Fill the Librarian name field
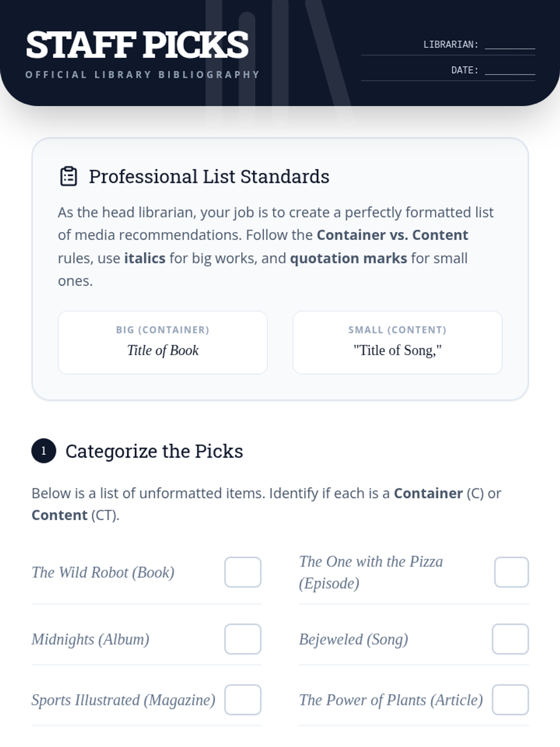The image size is (560, 747). pos(510,45)
